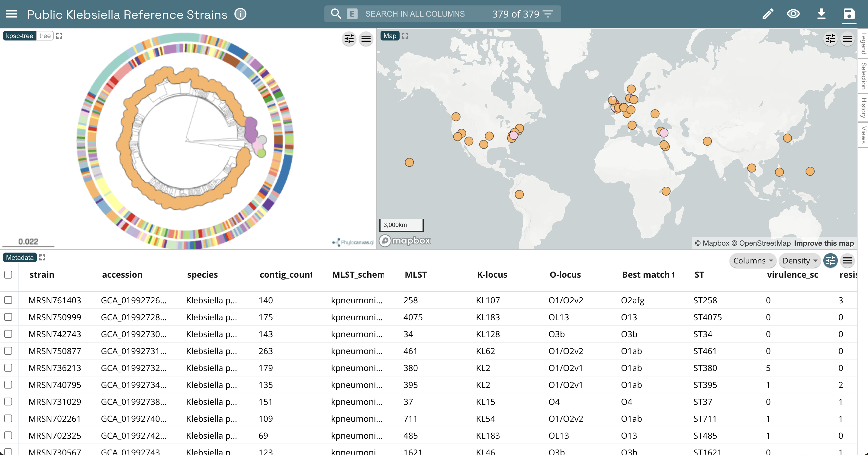This screenshot has width=868, height=455.
Task: Click KL107 cell in MRSN761403 row
Action: pyautogui.click(x=488, y=300)
